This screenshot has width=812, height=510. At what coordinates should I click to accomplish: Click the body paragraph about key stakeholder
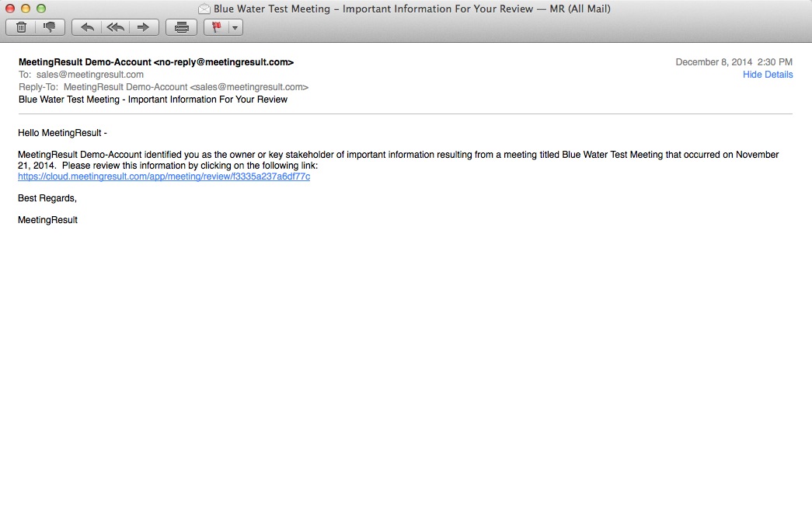(399, 160)
